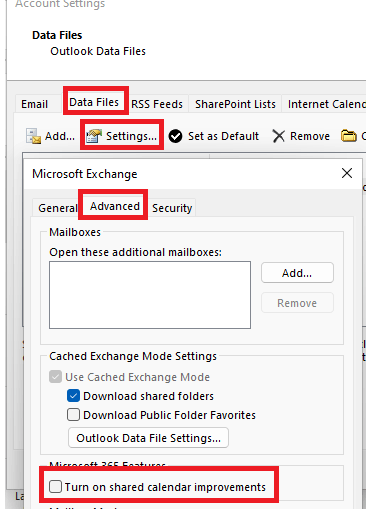Open the General tab in Exchange dialog
366x509 pixels.
click(57, 208)
